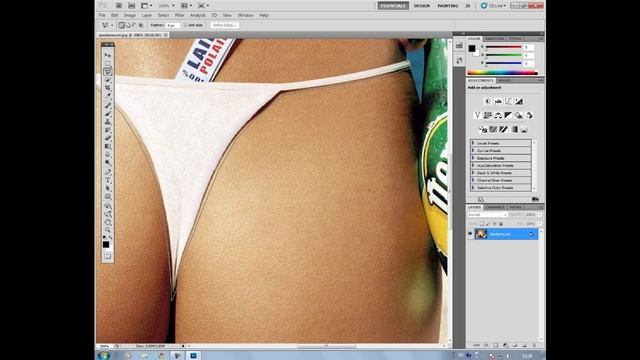Add a Color Balance adjustment
The width and height of the screenshot is (640, 360).
pos(498,116)
